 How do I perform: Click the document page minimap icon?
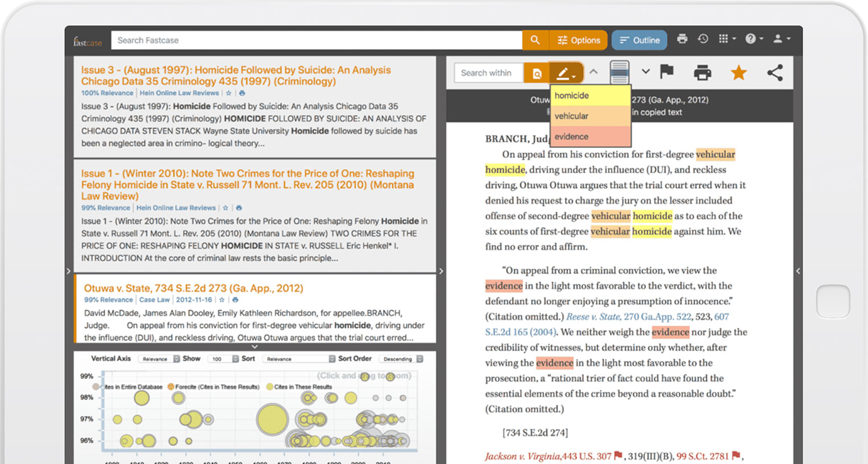[x=619, y=72]
